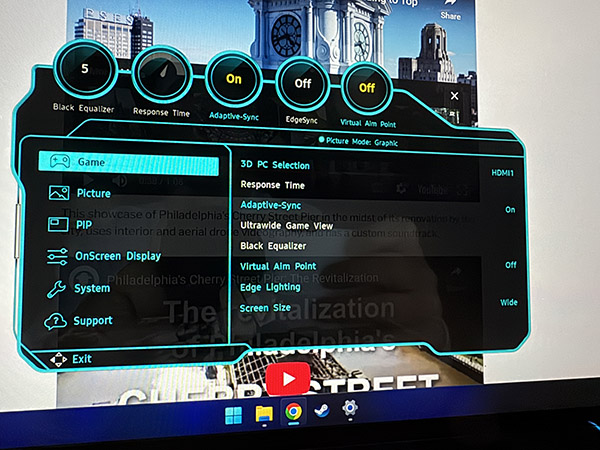Select the Response Time menu row
Screen dimensions: 600x450
[x=272, y=185]
